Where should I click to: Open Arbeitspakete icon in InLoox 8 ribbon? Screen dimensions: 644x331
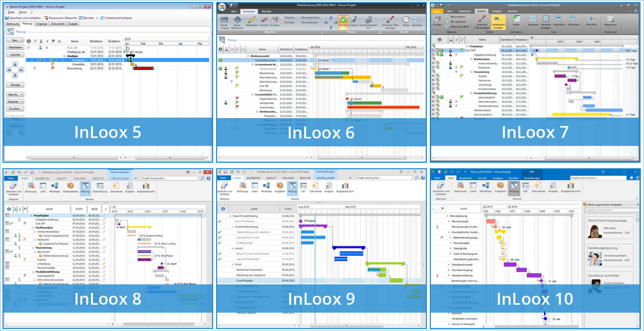click(70, 186)
